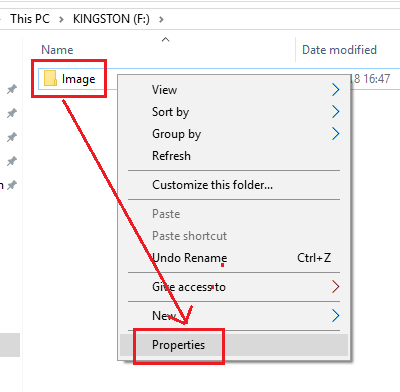Viewport: 400px width, 392px height.
Task: Select the Image folder icon
Action: click(x=50, y=78)
